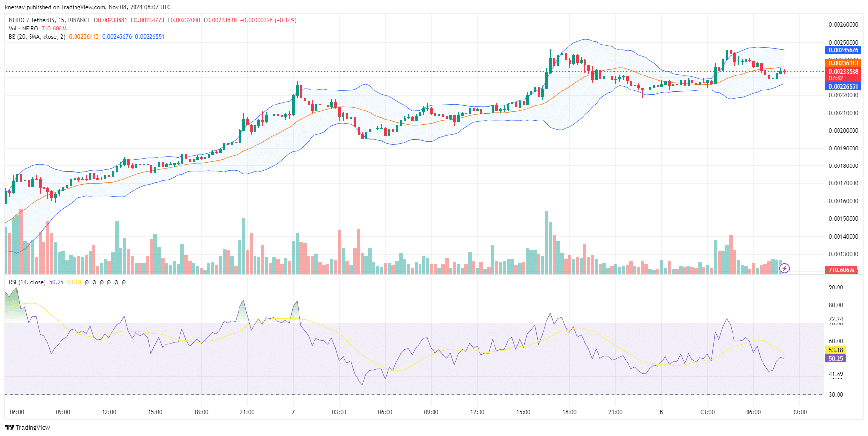
Task: Click the purple lightning bolt icon
Action: click(785, 268)
